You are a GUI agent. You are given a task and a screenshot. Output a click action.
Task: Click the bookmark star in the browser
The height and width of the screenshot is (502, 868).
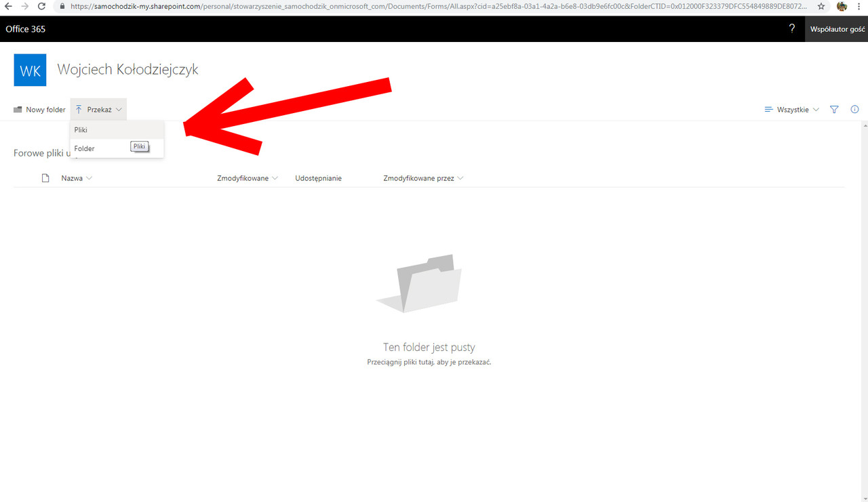point(821,6)
